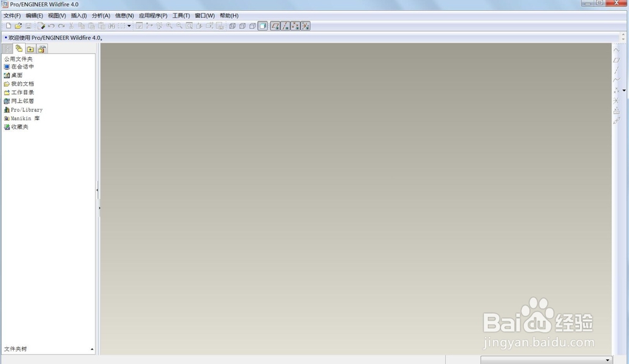Select the Sketch tool on right toolbar
The image size is (629, 364).
[616, 50]
